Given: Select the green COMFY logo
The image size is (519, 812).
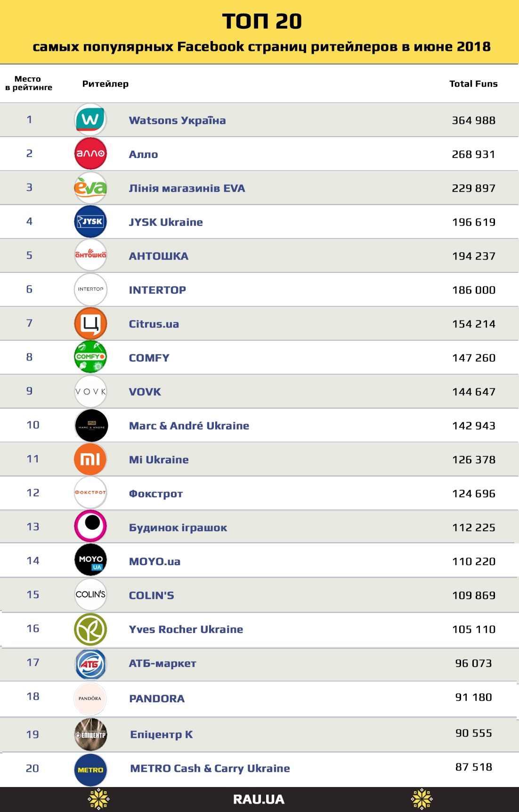Looking at the screenshot, I should click(x=90, y=357).
